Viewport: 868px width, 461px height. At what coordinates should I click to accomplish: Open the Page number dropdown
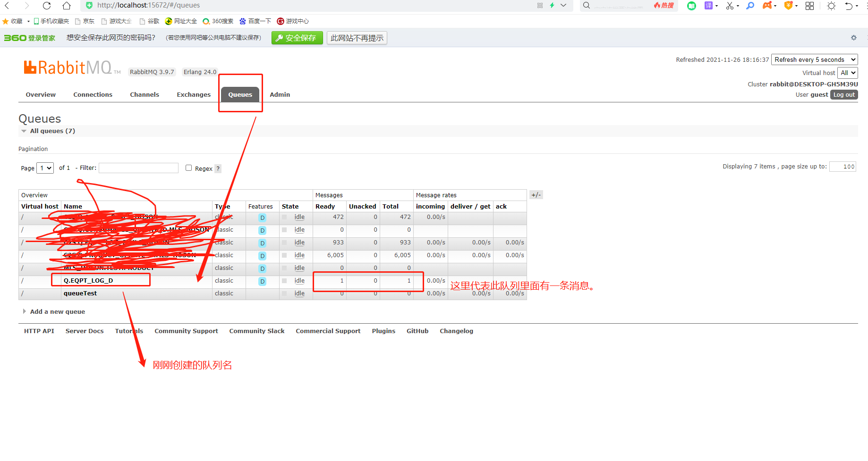click(45, 168)
